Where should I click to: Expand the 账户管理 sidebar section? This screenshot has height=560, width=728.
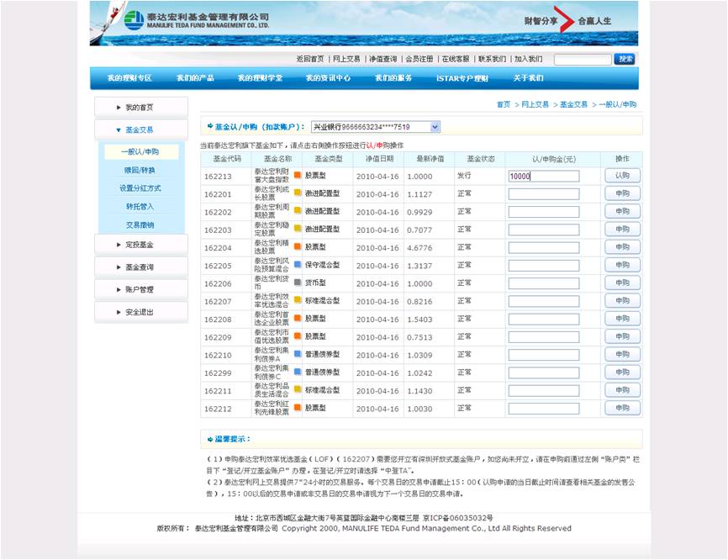click(x=141, y=289)
